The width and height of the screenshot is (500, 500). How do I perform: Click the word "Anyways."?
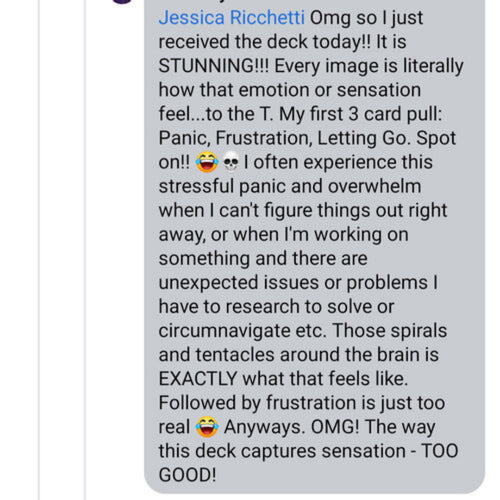(264, 428)
